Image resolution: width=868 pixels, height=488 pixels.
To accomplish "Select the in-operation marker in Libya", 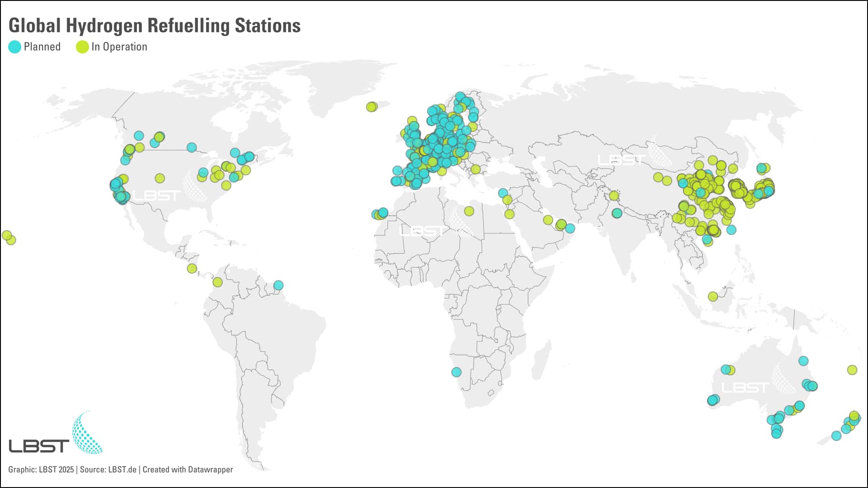I will 469,211.
